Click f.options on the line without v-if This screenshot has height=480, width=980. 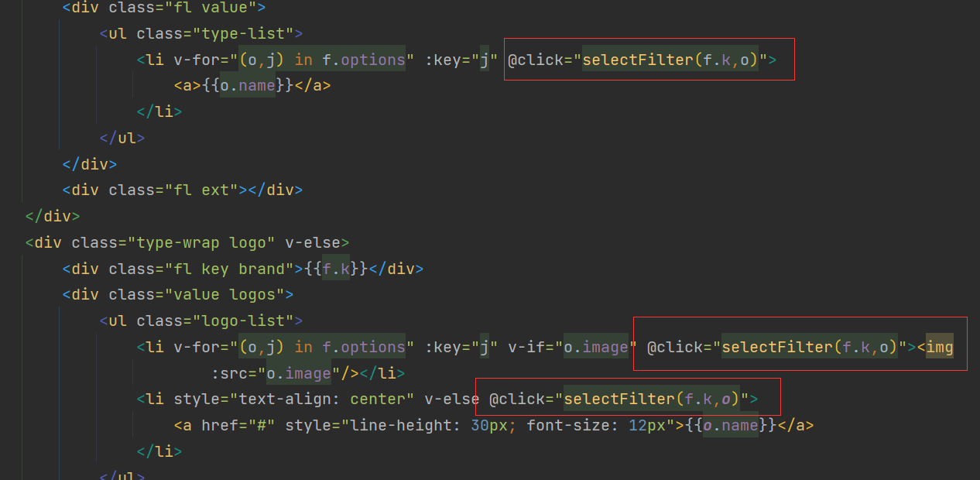363,60
